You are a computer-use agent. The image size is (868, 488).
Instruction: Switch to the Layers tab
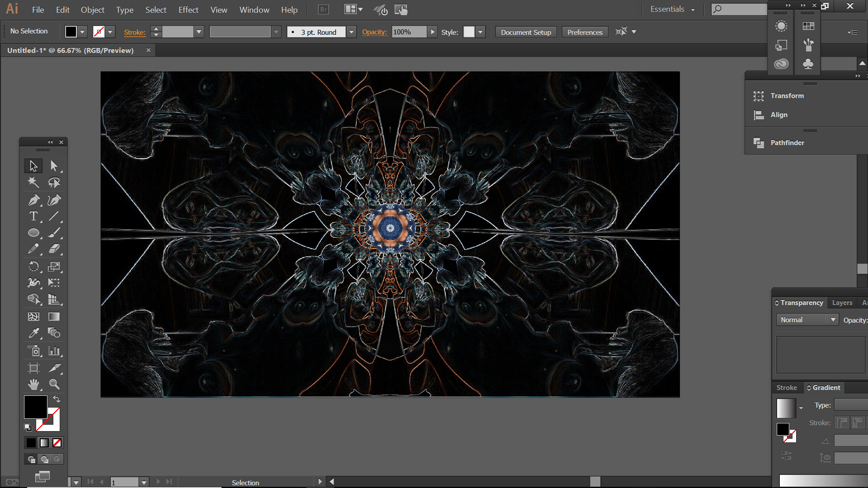pos(842,303)
